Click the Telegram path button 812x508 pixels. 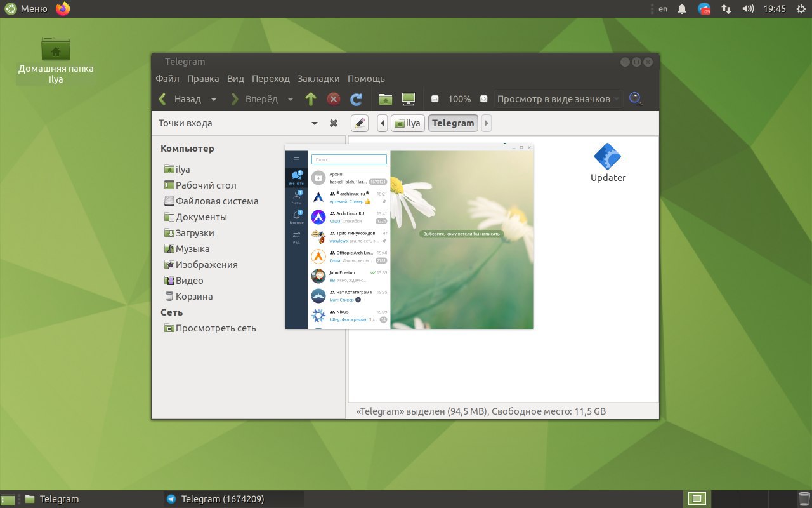454,123
